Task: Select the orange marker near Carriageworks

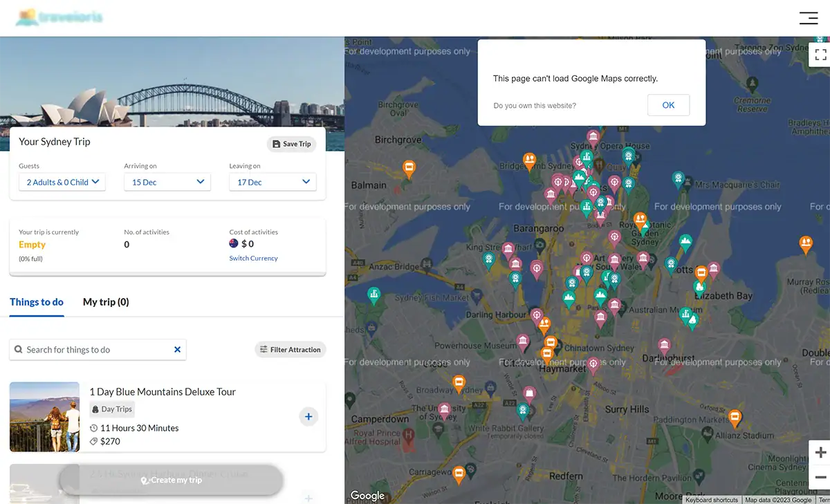Action: point(459,474)
